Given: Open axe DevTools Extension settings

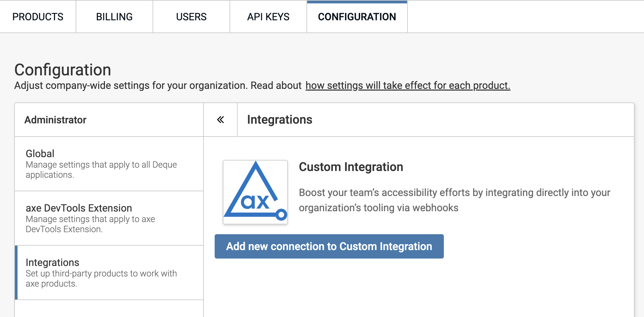Looking at the screenshot, I should coord(79,208).
